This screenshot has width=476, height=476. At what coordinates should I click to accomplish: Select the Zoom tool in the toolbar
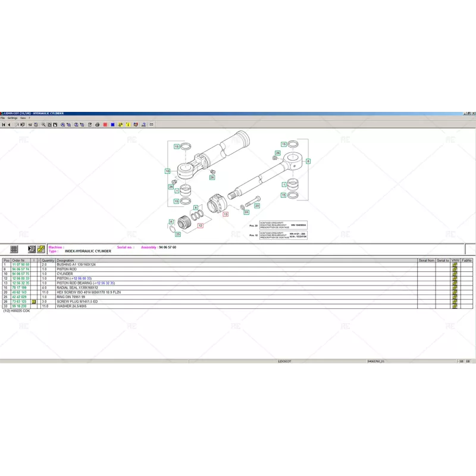[x=43, y=125]
